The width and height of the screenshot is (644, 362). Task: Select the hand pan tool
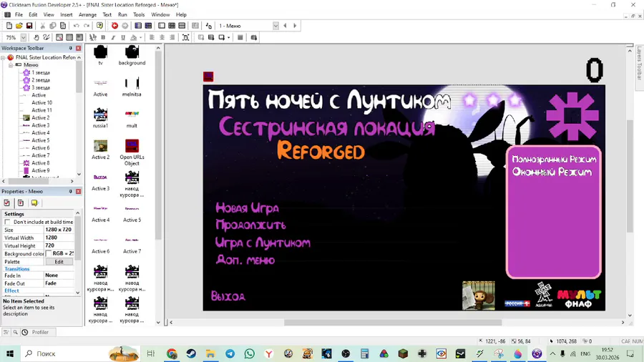point(36,37)
